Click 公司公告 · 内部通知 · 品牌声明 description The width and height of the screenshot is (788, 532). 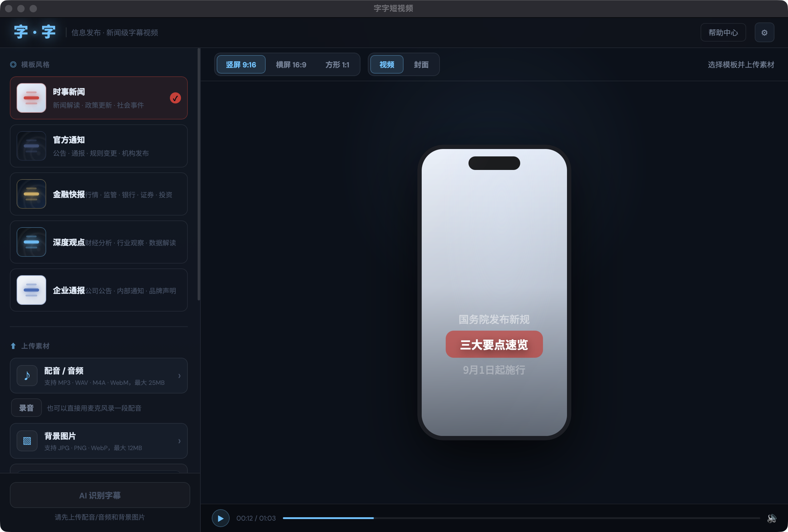(131, 291)
